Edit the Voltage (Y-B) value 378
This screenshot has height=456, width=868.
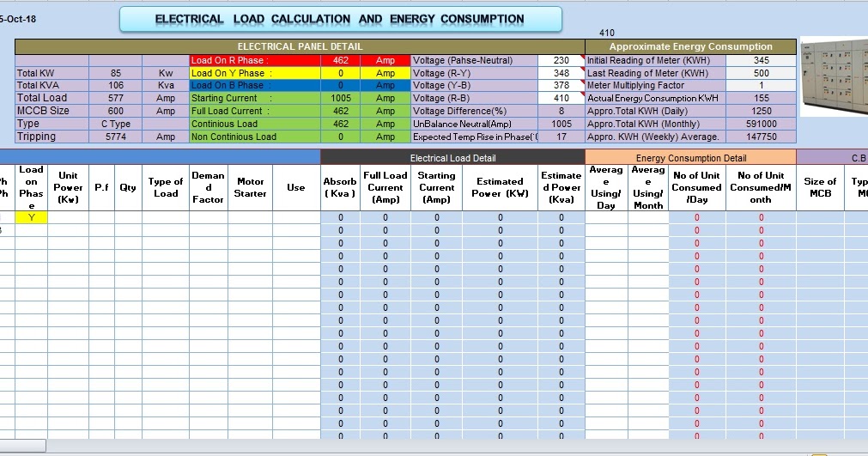561,86
